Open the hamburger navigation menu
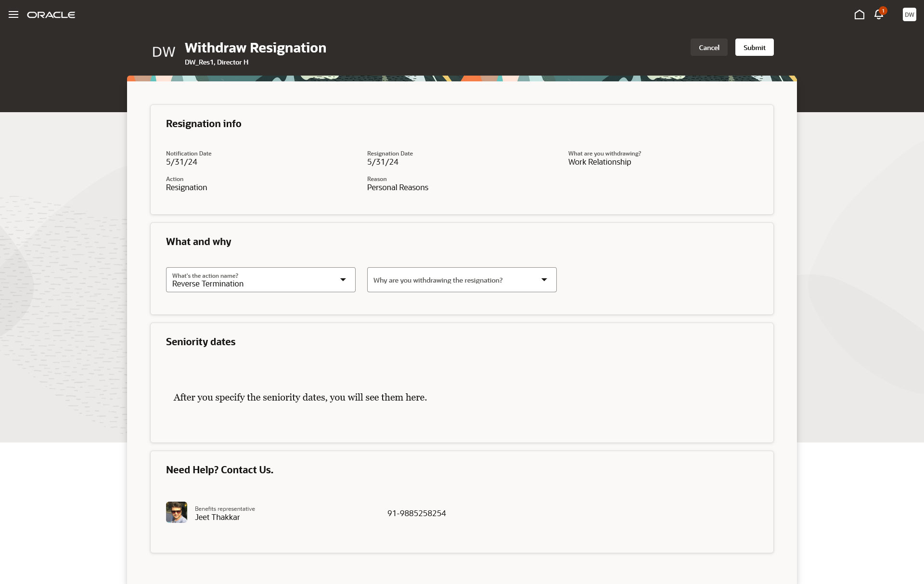Viewport: 924px width, 584px height. (x=13, y=14)
